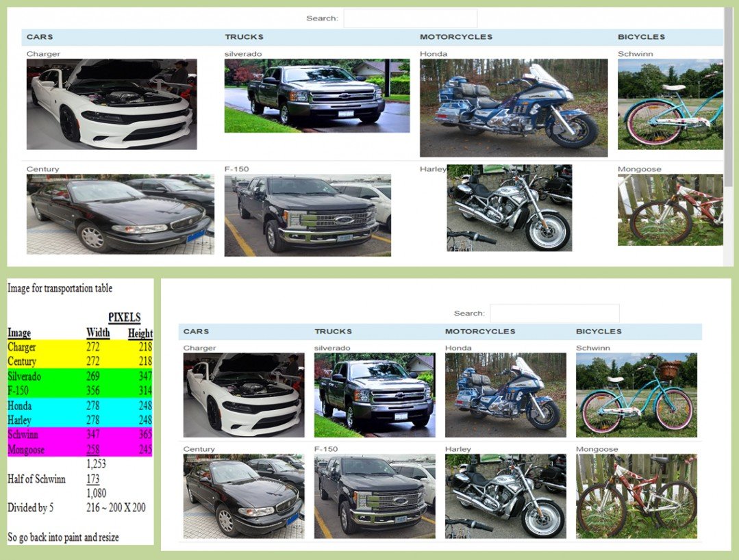Click the width total value 1,253
The width and height of the screenshot is (739, 560).
96,464
